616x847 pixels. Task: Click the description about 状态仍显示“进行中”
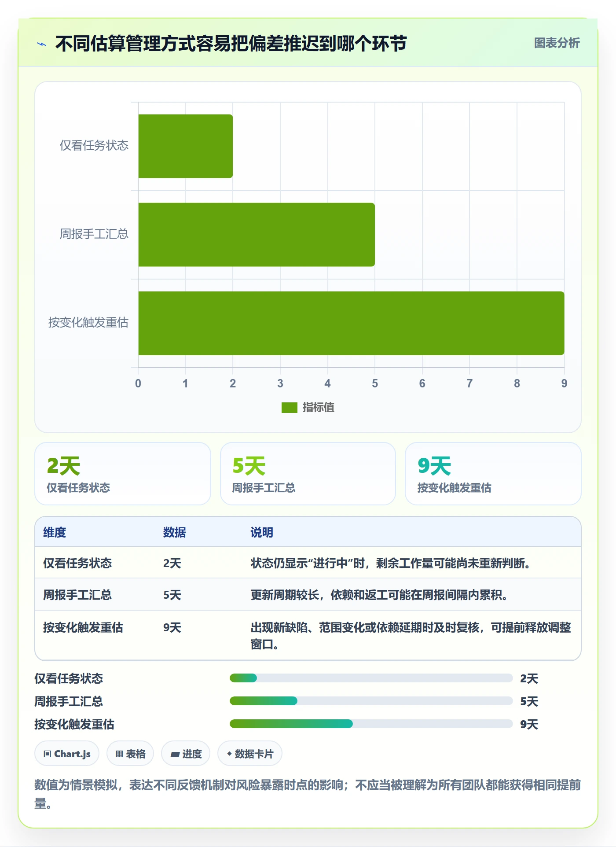click(x=391, y=563)
